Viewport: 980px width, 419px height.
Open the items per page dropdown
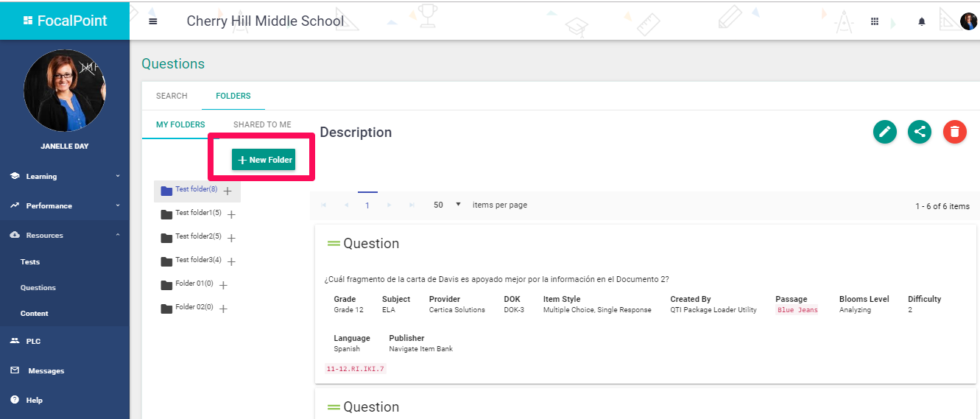pyautogui.click(x=447, y=205)
